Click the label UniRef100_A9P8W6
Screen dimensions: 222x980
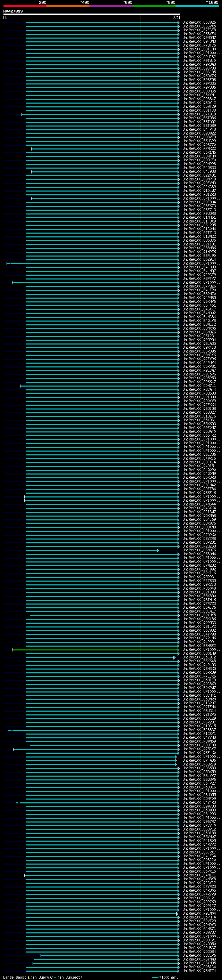pos(199,87)
